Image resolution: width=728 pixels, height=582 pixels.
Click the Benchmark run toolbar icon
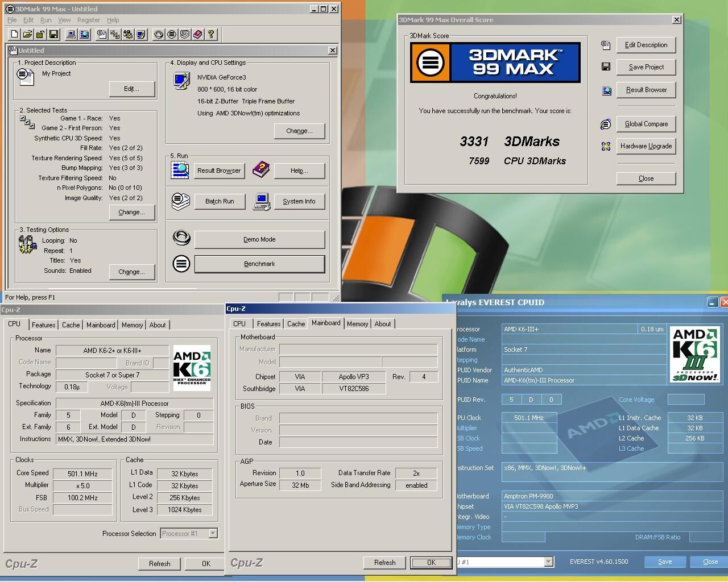pyautogui.click(x=172, y=35)
